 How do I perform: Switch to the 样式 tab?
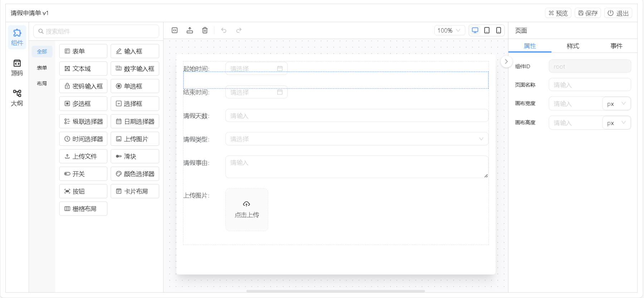[572, 46]
